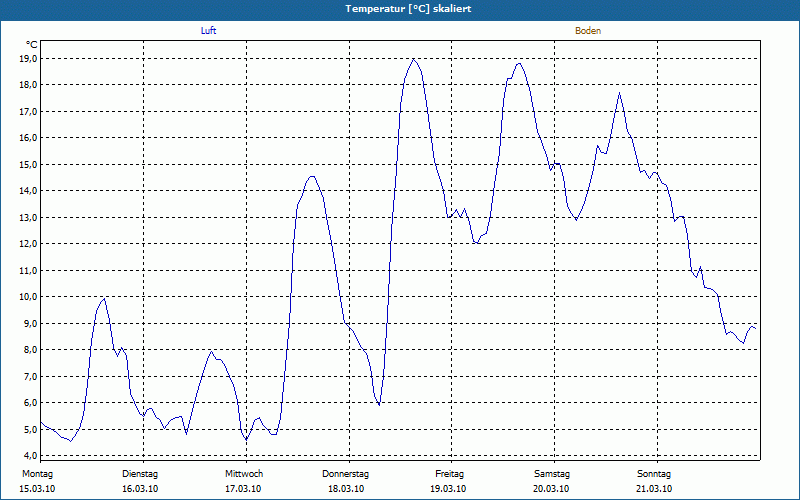Select the Mittwoch day label
The height and width of the screenshot is (500, 800).
[244, 474]
